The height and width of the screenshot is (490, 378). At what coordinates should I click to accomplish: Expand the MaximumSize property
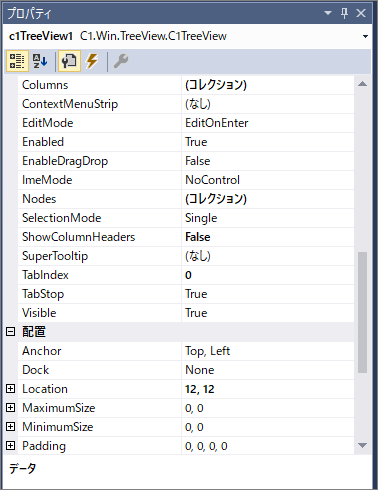(11, 408)
